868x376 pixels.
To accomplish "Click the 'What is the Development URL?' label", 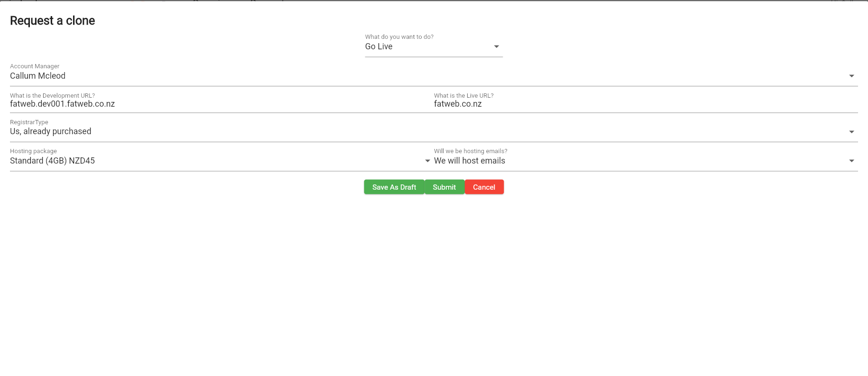I will [53, 96].
